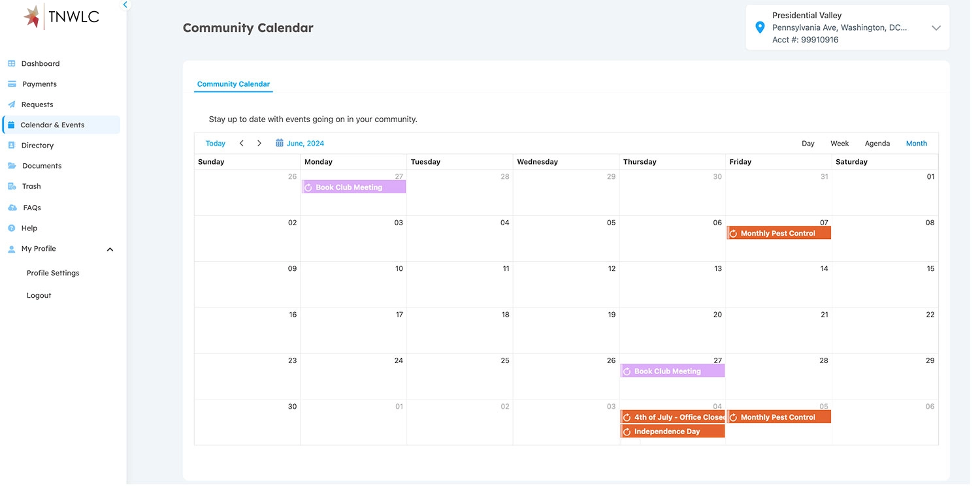980x489 pixels.
Task: Switch to Week view
Action: point(840,144)
